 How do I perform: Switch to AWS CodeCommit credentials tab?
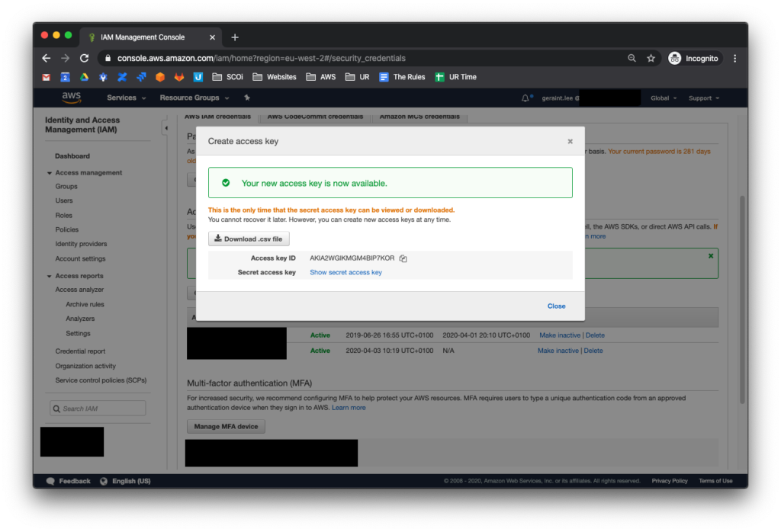pos(315,117)
